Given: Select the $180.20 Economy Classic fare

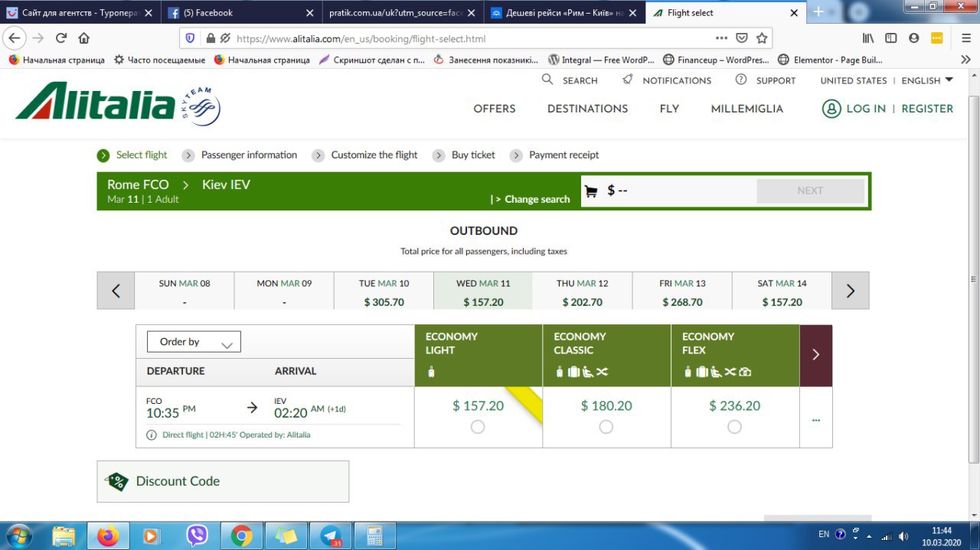Looking at the screenshot, I should (x=606, y=427).
